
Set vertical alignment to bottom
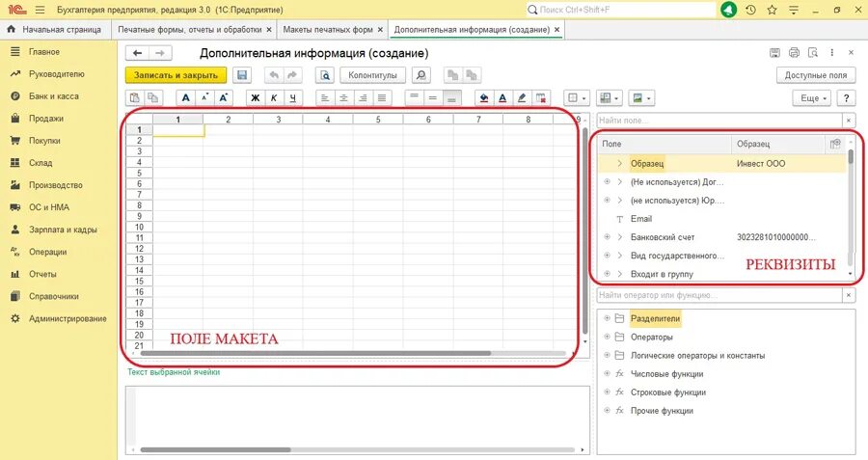(x=451, y=98)
